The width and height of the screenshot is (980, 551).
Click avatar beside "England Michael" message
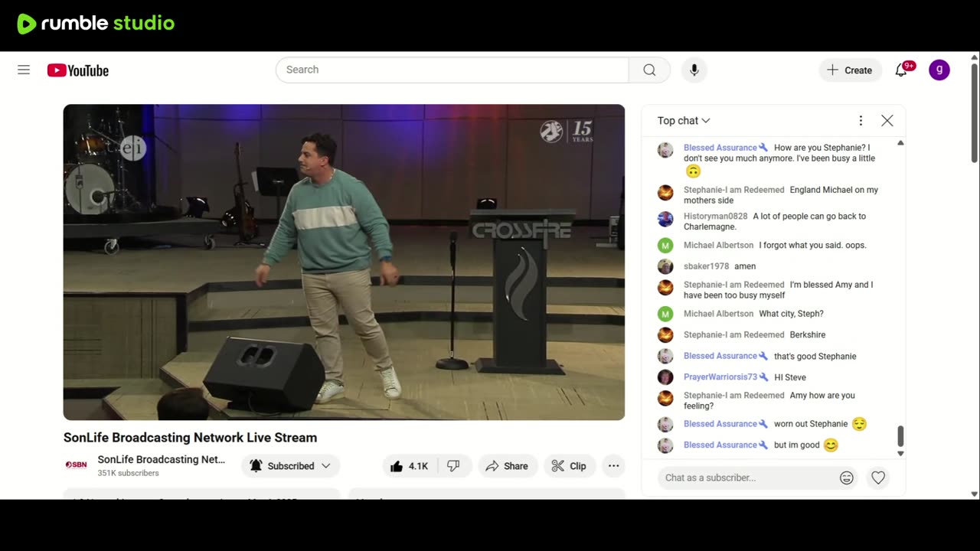(x=665, y=193)
